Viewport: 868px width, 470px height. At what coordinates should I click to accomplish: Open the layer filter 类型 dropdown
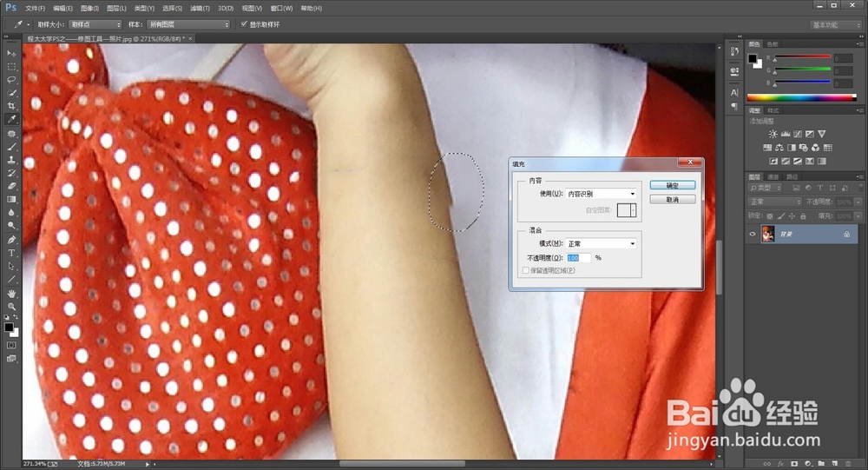click(x=766, y=188)
